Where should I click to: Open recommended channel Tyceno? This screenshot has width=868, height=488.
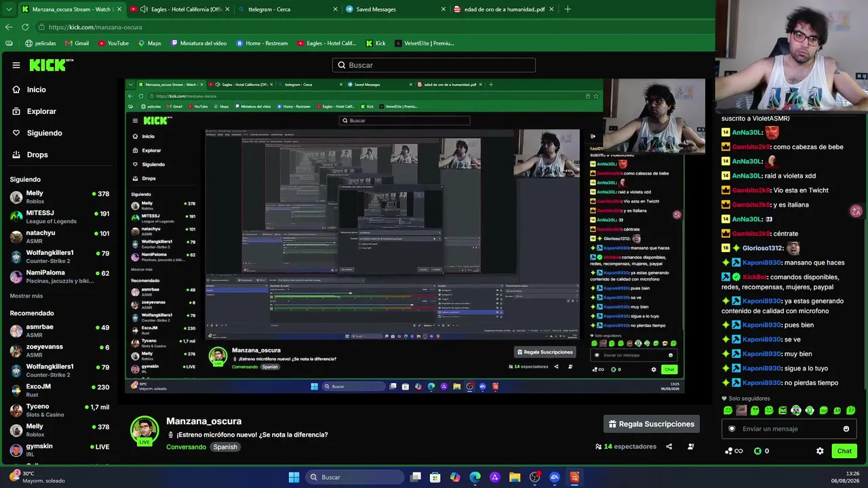pos(60,410)
